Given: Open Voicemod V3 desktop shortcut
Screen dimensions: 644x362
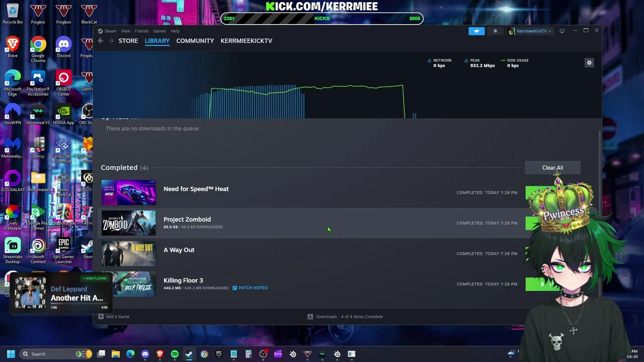Looking at the screenshot, I should 38,114.
